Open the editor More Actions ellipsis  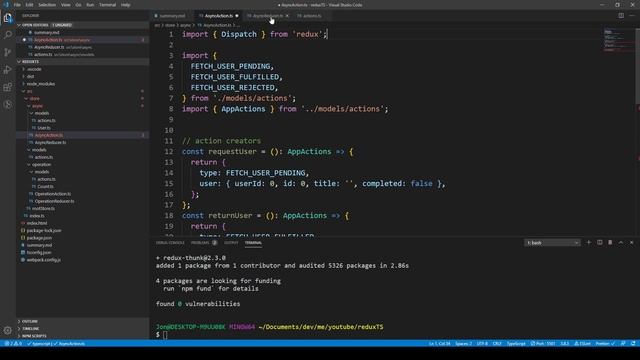click(632, 16)
